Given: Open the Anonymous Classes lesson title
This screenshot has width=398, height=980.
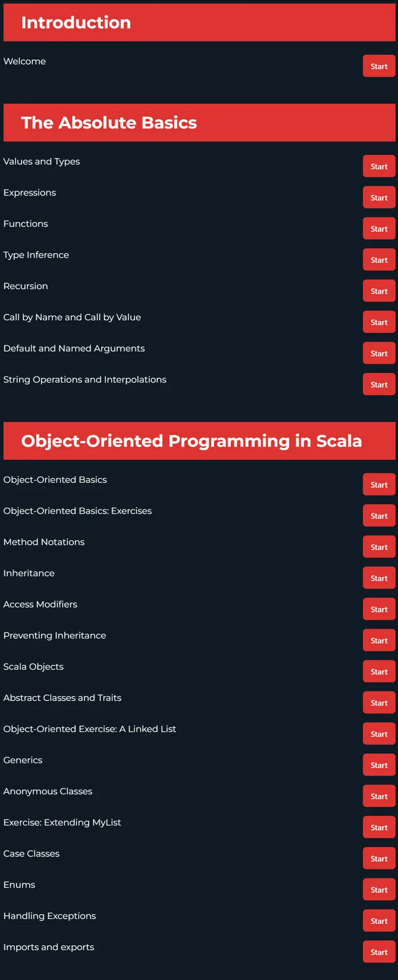Looking at the screenshot, I should (48, 791).
